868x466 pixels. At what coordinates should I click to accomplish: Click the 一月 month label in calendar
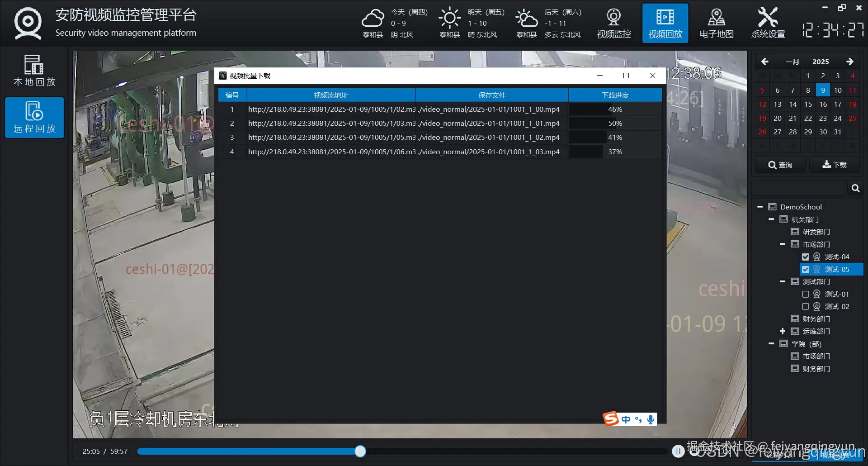pyautogui.click(x=792, y=62)
